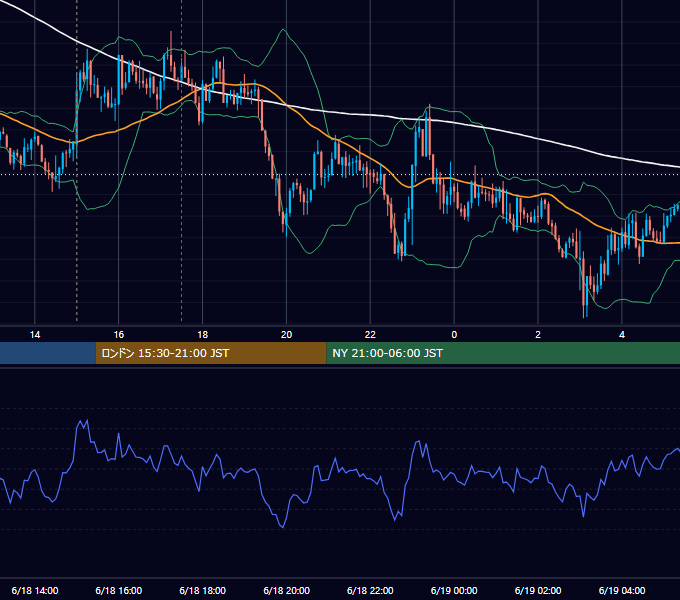Image resolution: width=680 pixels, height=600 pixels.
Task: Select the NY 21:00-06:00 JST session bar
Action: [x=503, y=353]
